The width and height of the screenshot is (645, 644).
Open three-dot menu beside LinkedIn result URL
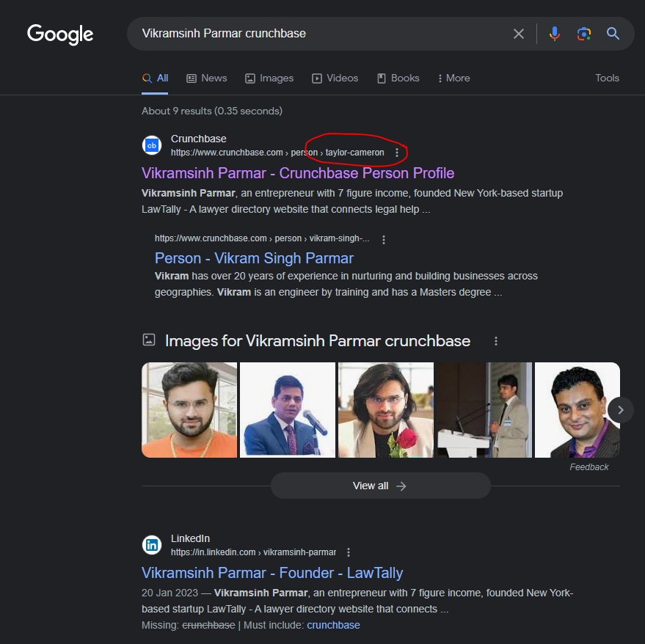click(x=349, y=552)
